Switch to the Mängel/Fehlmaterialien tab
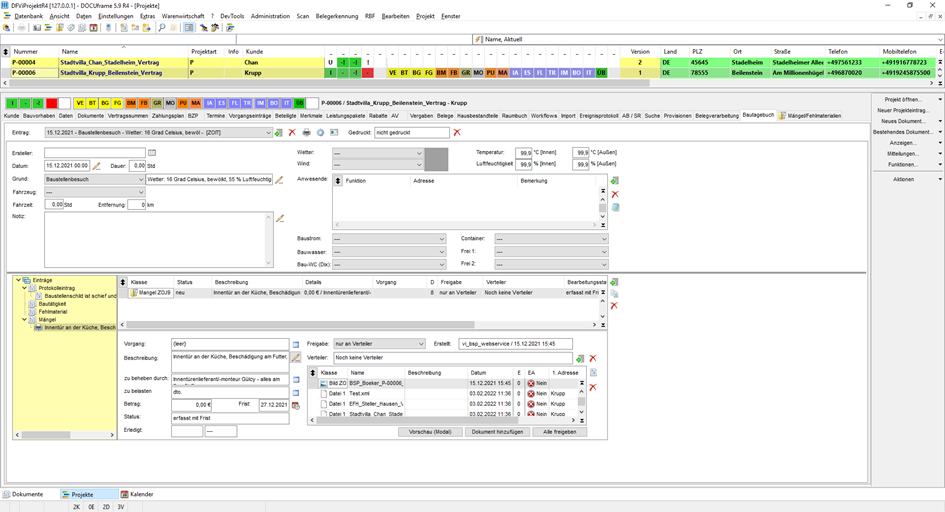945x512 pixels. point(810,116)
